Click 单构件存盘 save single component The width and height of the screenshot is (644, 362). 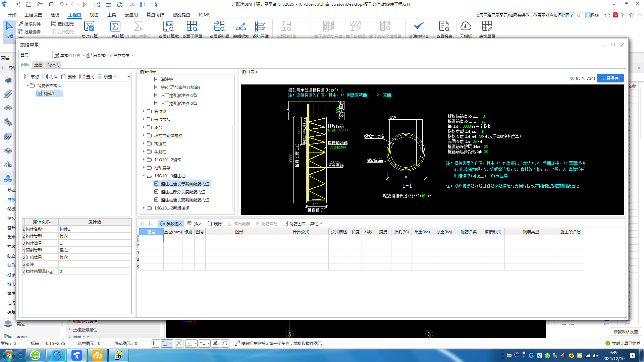pos(67,55)
